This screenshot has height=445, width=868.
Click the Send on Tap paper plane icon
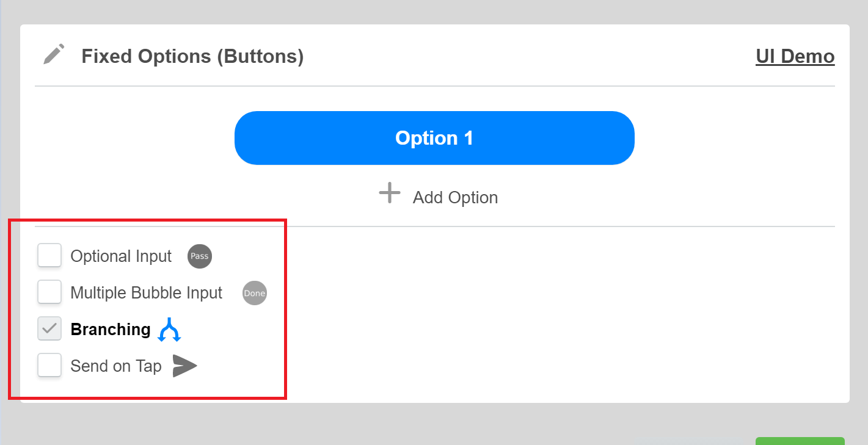(184, 366)
